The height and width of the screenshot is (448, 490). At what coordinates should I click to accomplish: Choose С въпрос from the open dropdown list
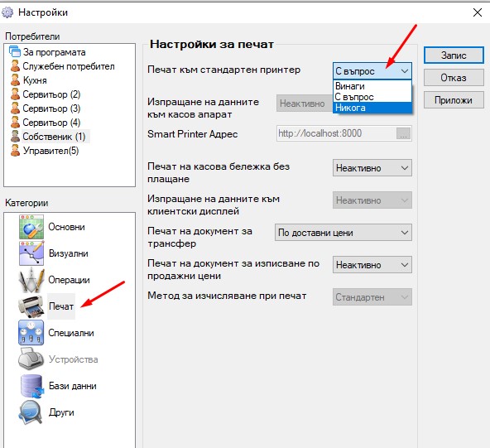point(372,97)
